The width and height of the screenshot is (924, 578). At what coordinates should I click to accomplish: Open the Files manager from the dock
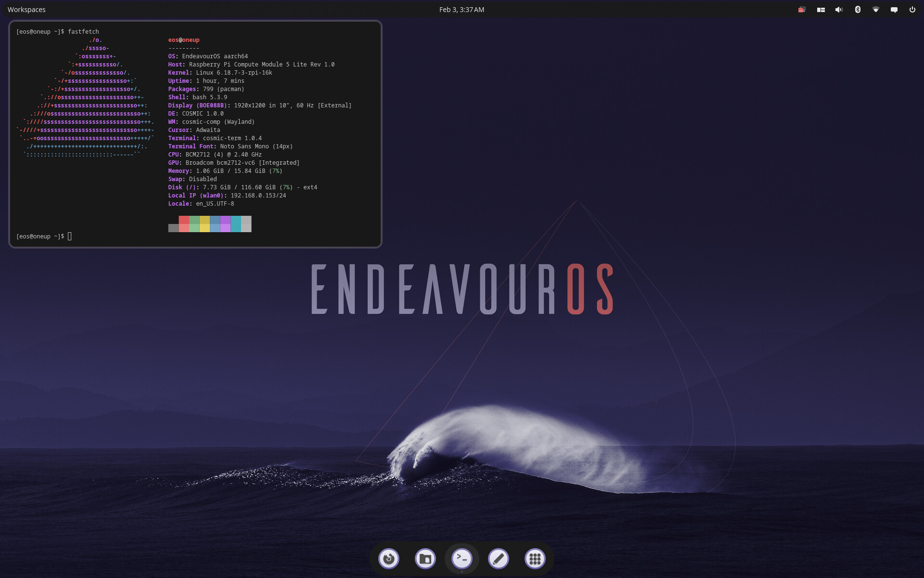[425, 559]
